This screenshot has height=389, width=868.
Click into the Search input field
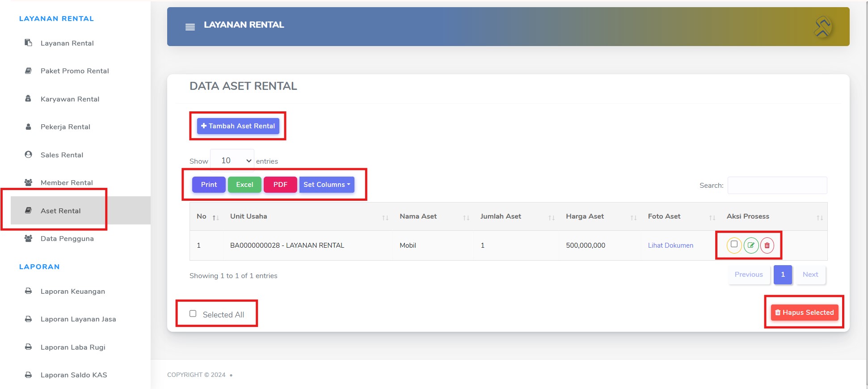pos(777,185)
